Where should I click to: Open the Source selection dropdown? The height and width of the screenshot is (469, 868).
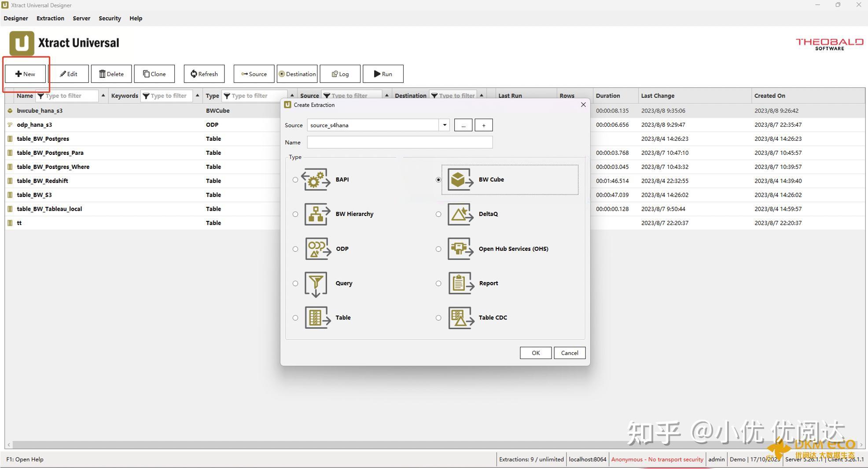[444, 125]
